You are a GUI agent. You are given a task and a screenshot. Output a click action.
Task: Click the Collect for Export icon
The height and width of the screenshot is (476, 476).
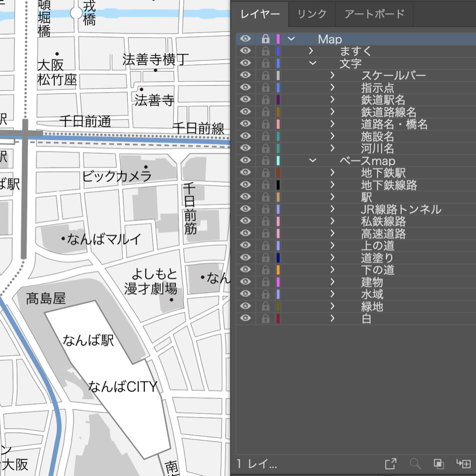pos(391,464)
